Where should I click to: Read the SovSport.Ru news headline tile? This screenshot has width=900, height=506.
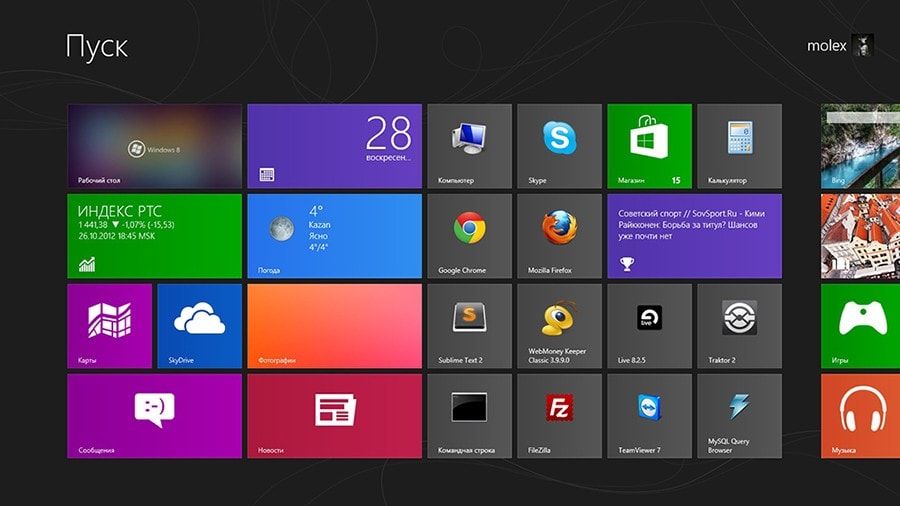[694, 236]
